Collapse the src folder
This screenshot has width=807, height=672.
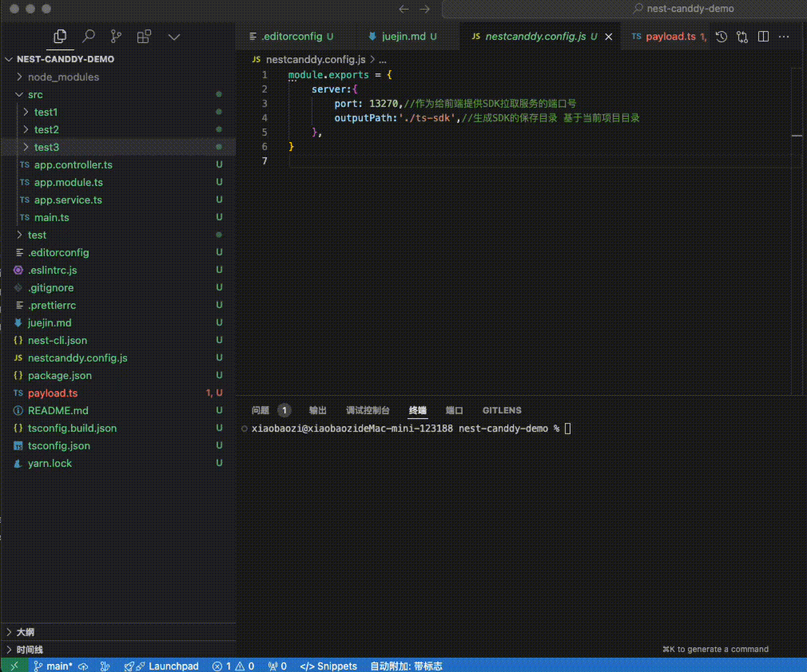pyautogui.click(x=35, y=95)
